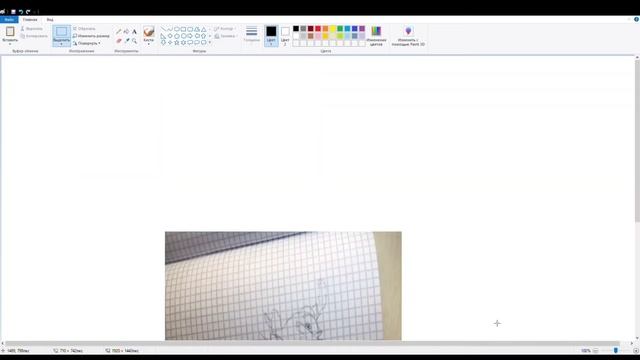Pick the green palette swatch
The height and width of the screenshot is (360, 640).
[x=340, y=29]
